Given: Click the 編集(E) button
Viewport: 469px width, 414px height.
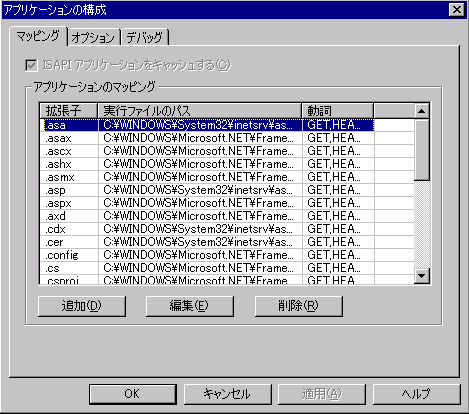Looking at the screenshot, I should [x=189, y=306].
